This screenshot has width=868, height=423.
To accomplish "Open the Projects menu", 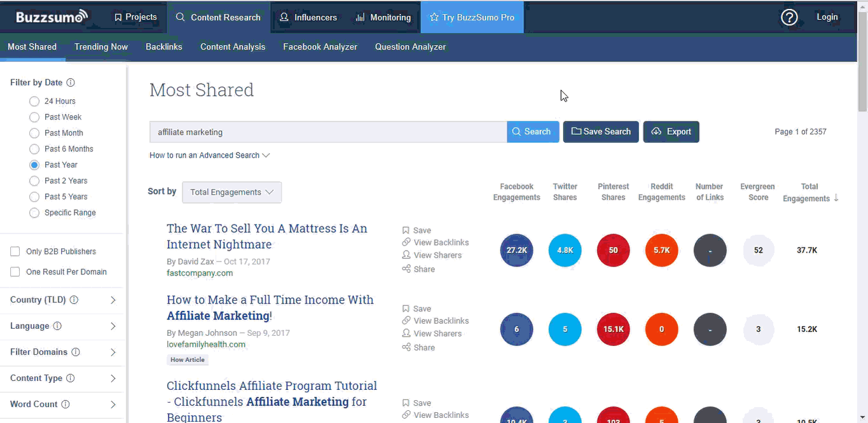I will tap(135, 17).
